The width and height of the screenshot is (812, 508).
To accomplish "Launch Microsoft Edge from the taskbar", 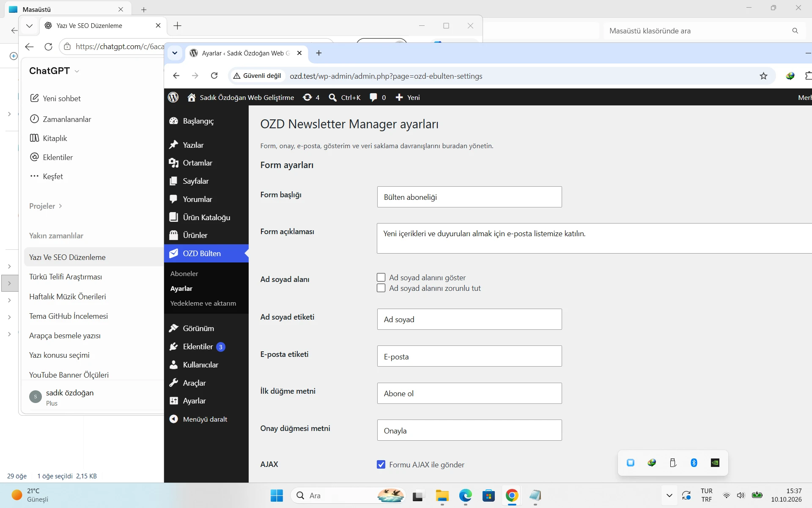I will point(466,495).
